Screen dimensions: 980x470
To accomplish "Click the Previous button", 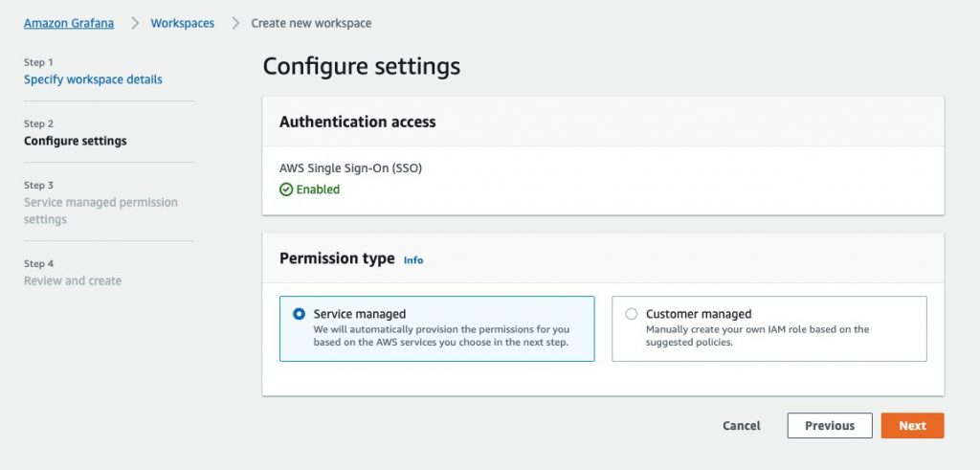I will (x=830, y=426).
